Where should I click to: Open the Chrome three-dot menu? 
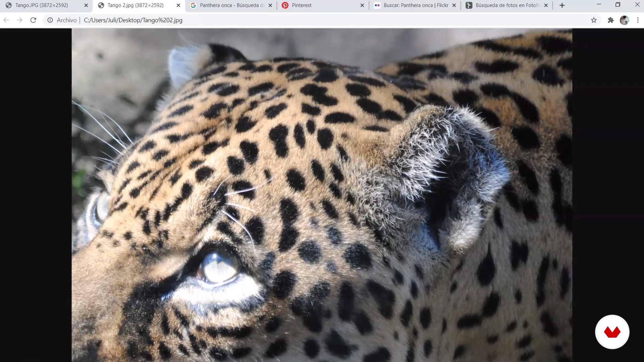coord(638,20)
